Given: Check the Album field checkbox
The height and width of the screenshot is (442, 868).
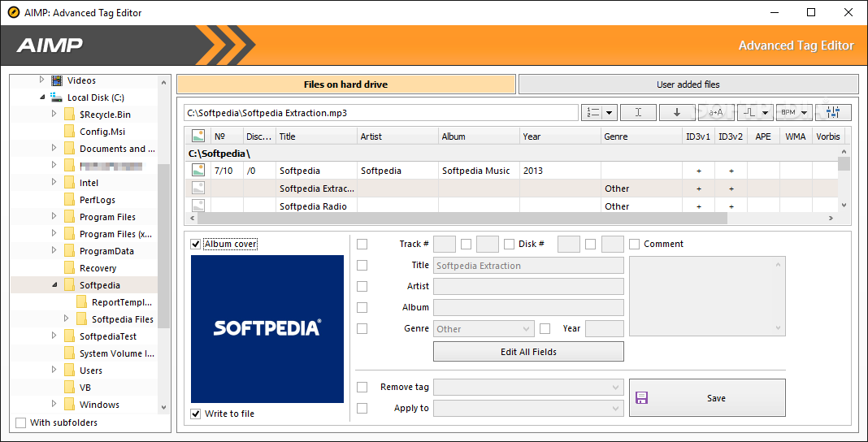Looking at the screenshot, I should 362,308.
